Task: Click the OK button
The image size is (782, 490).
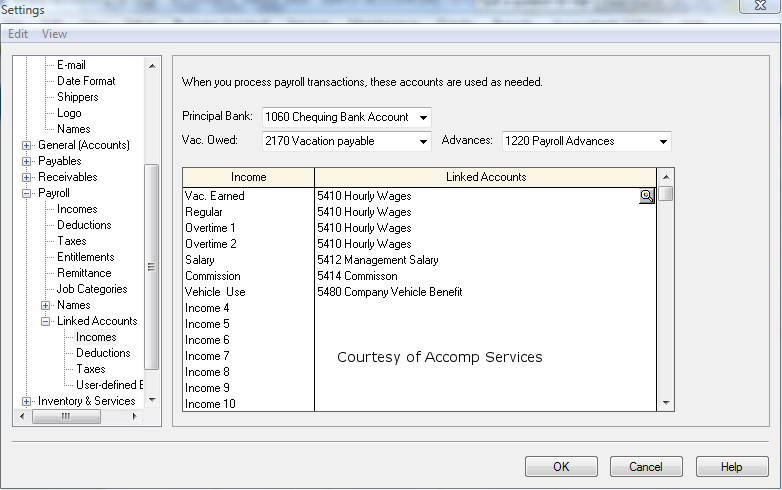Action: pyautogui.click(x=561, y=467)
